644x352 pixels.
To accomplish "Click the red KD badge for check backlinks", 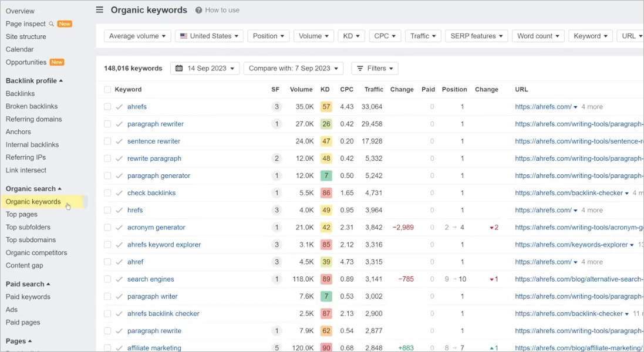I will [x=326, y=192].
